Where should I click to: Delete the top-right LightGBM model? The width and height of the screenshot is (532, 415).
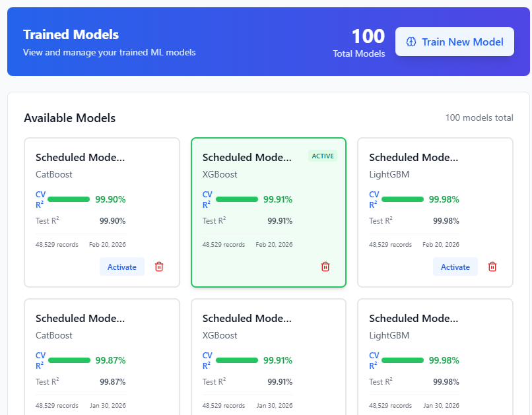coord(492,267)
